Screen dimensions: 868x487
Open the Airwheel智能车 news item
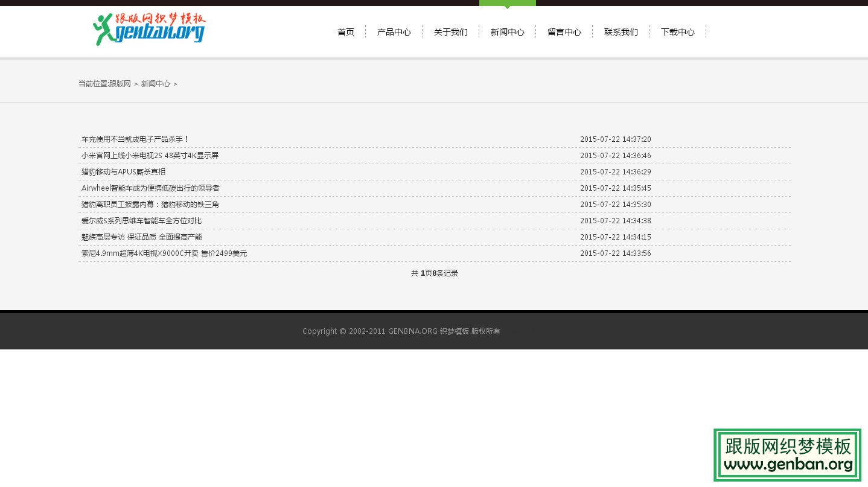(151, 188)
